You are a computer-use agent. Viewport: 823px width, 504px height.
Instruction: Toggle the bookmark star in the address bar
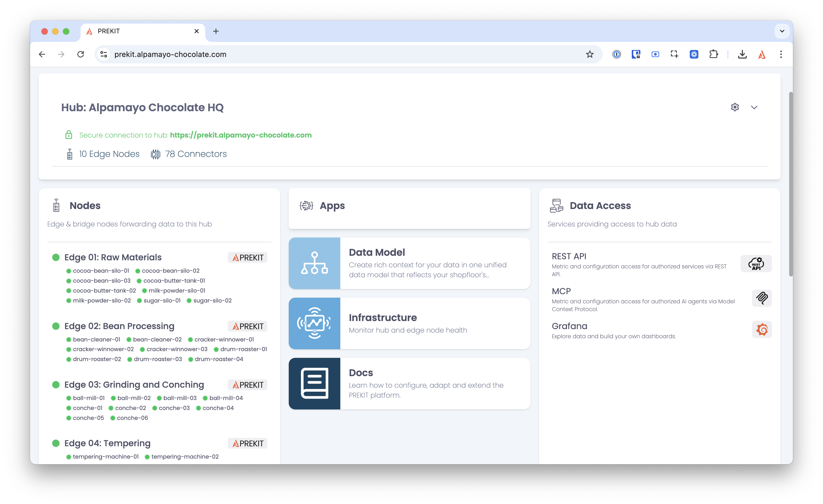click(589, 54)
